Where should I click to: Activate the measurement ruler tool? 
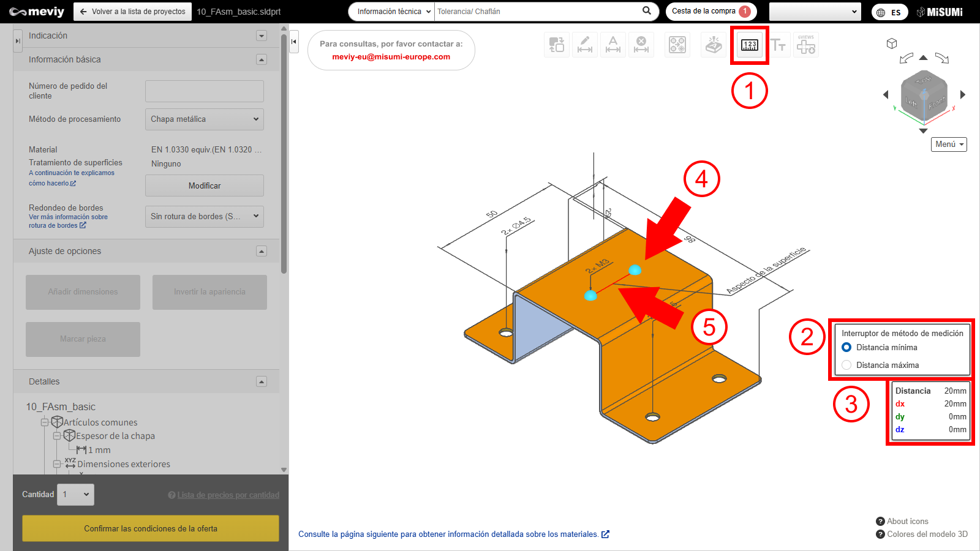(749, 45)
